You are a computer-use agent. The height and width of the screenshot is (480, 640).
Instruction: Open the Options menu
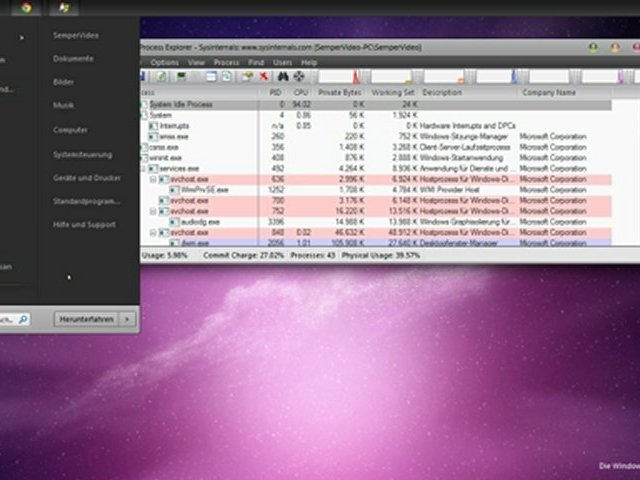(164, 62)
